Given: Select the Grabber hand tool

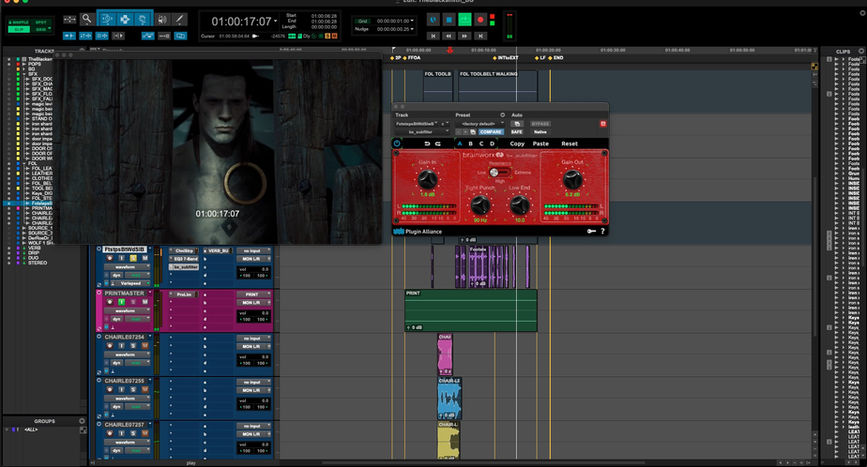Looking at the screenshot, I should point(143,19).
